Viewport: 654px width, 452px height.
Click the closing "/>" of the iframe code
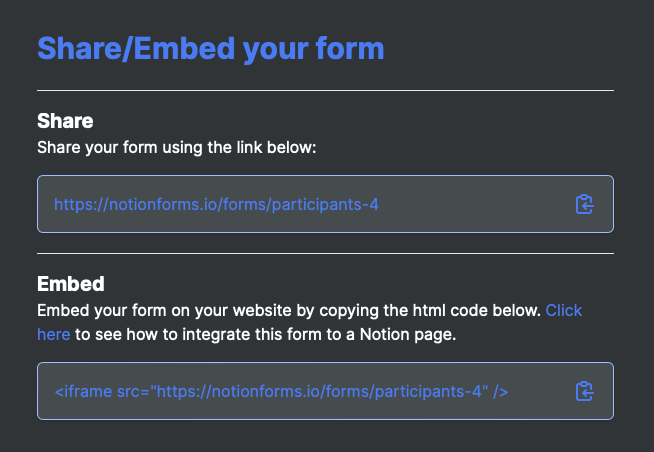click(501, 392)
